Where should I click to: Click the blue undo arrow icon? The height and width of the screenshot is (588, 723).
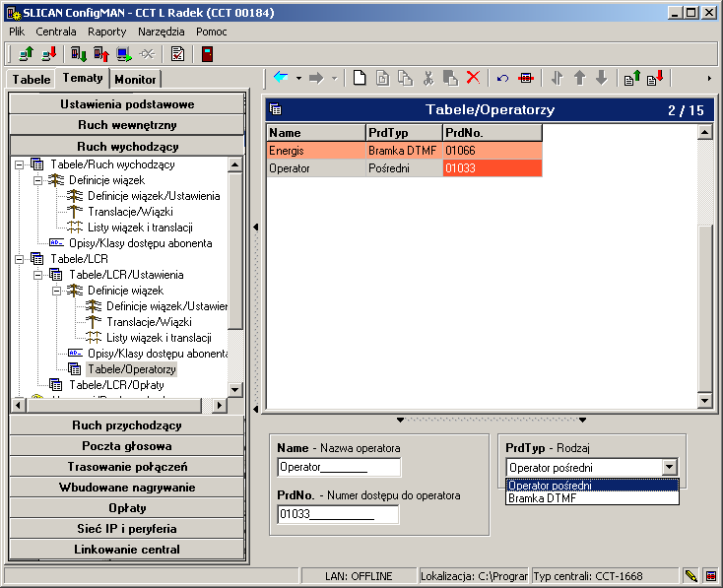tap(502, 79)
